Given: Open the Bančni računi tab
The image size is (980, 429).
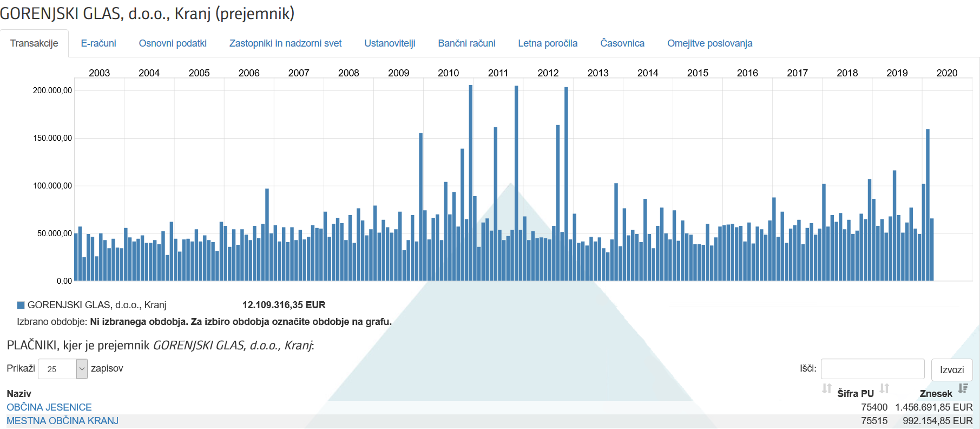Looking at the screenshot, I should (x=466, y=43).
